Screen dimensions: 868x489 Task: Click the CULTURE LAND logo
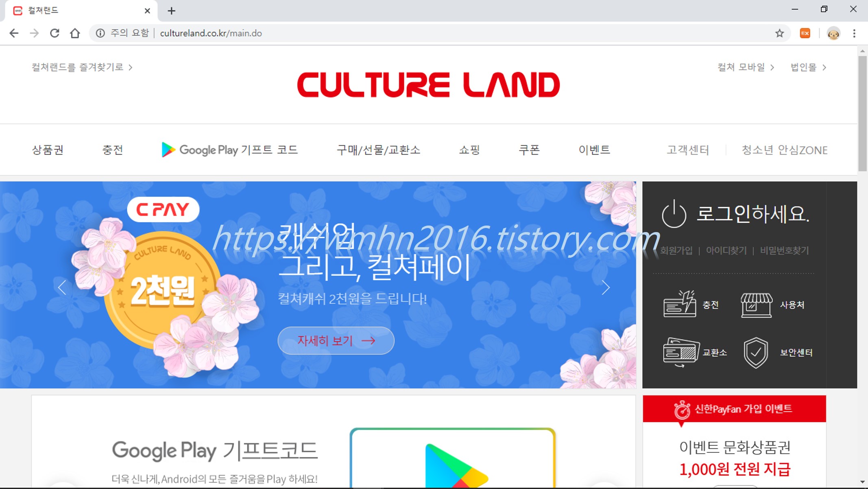pos(428,85)
